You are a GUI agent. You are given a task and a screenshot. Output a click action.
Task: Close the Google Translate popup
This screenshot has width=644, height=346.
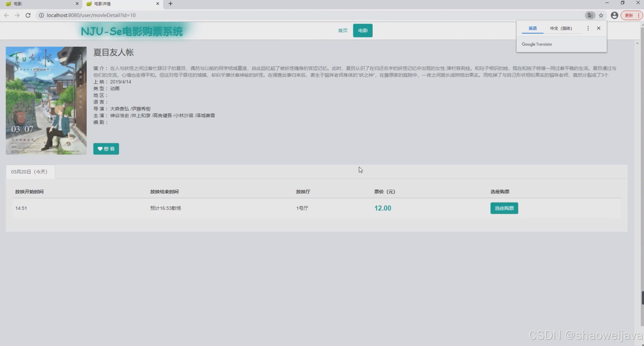[x=598, y=28]
